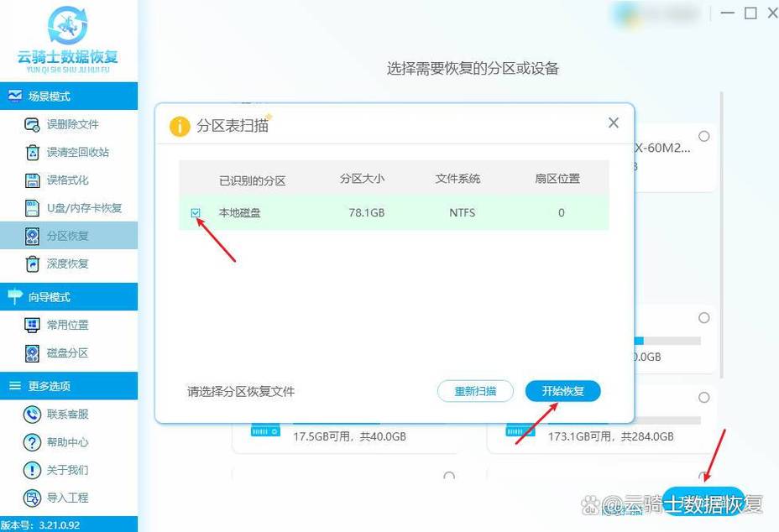Image resolution: width=779 pixels, height=532 pixels.
Task: Select radio button for X-60M2 device
Action: (x=704, y=136)
